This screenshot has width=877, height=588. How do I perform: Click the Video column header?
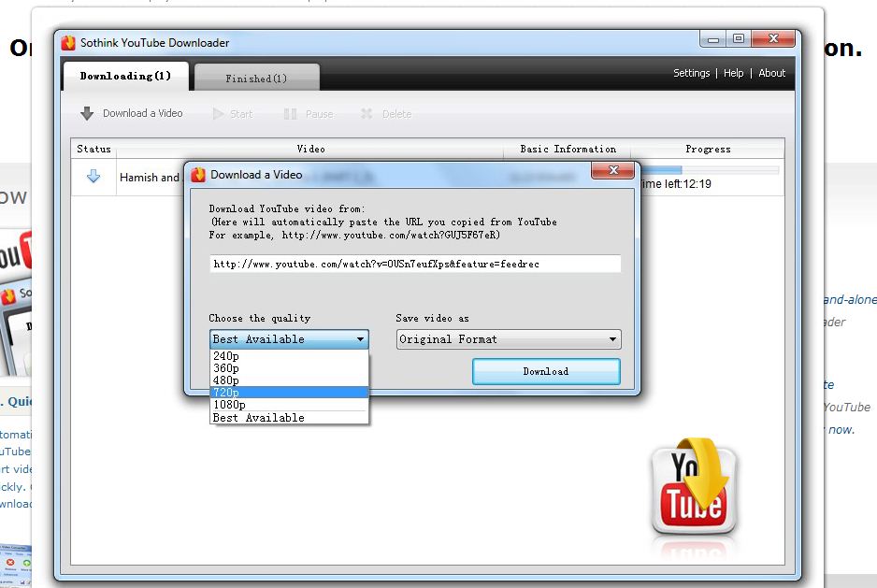pyautogui.click(x=310, y=149)
